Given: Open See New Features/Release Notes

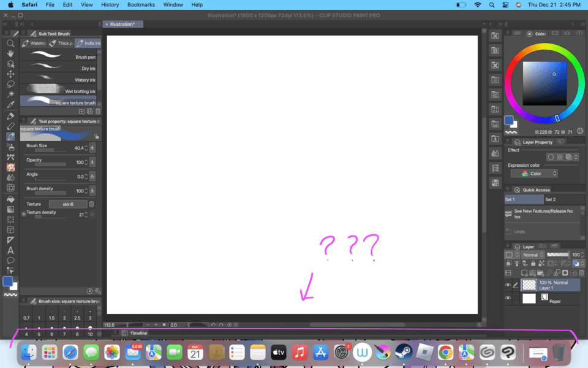Looking at the screenshot, I should pyautogui.click(x=542, y=213).
